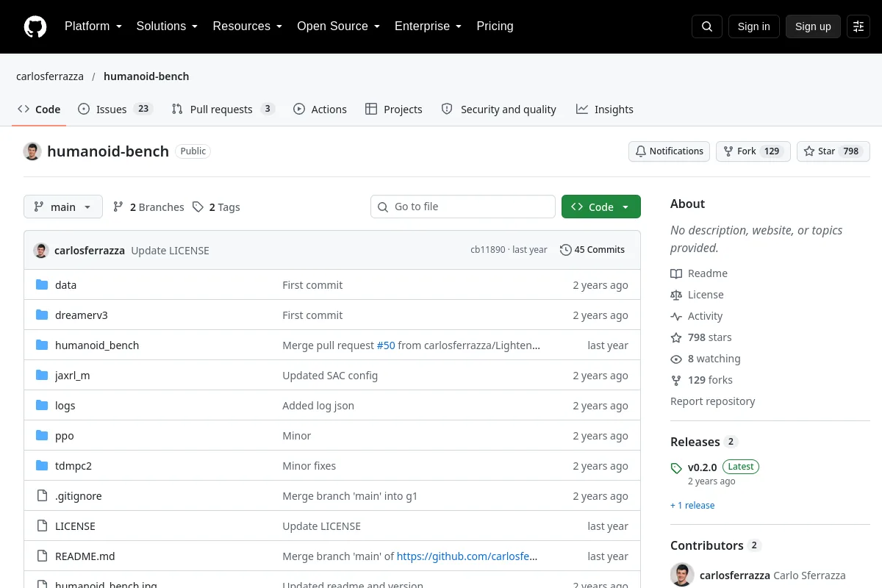This screenshot has height=588, width=882.
Task: Click the tag icon next to v0.2.0
Action: tap(676, 468)
